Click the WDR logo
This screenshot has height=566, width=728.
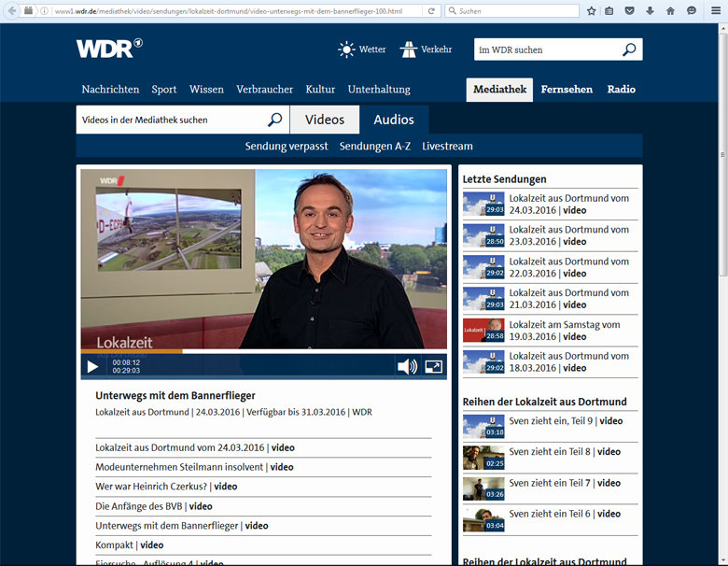pos(109,49)
